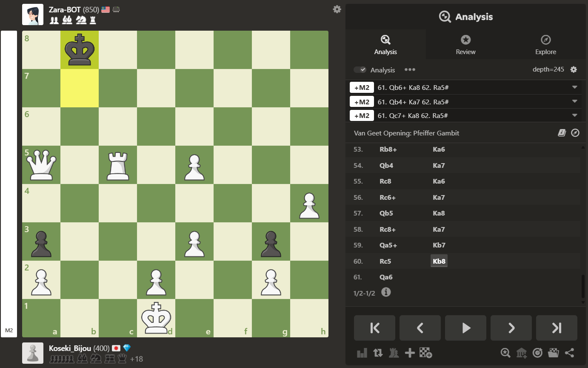Select move 60. Rc5 in the move list
This screenshot has height=368, width=588.
385,261
